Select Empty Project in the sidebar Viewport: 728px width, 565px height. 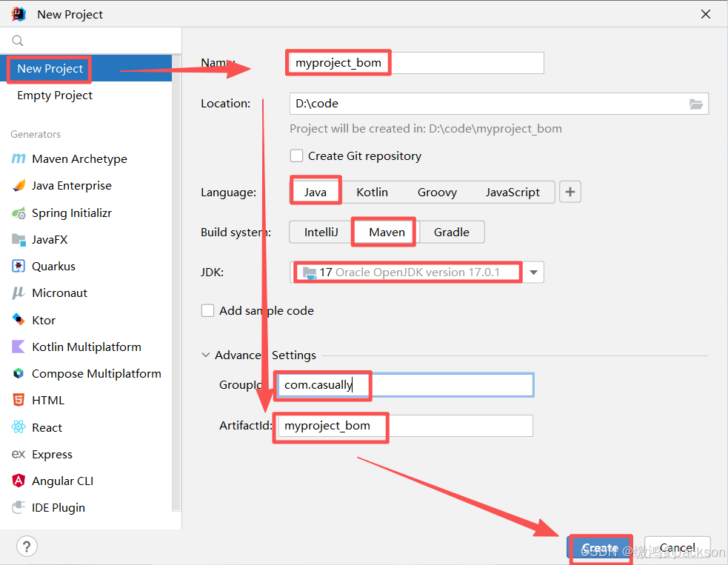click(86, 96)
